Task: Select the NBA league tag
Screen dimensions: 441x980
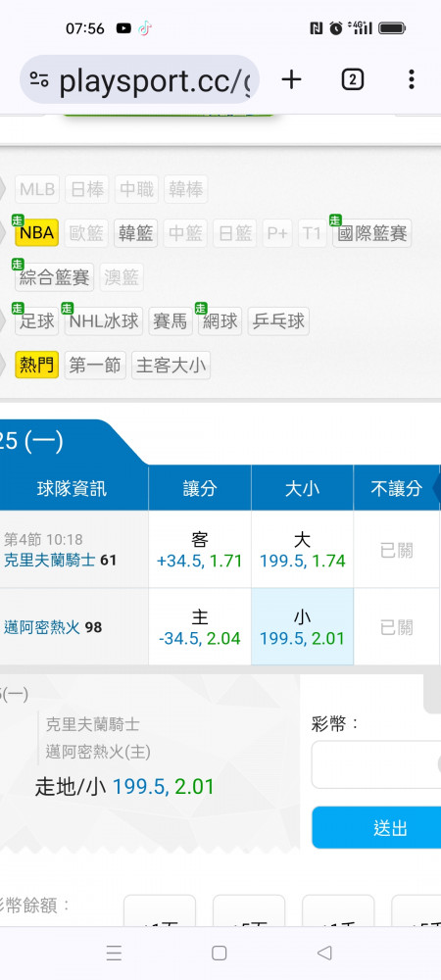Action: pyautogui.click(x=37, y=233)
